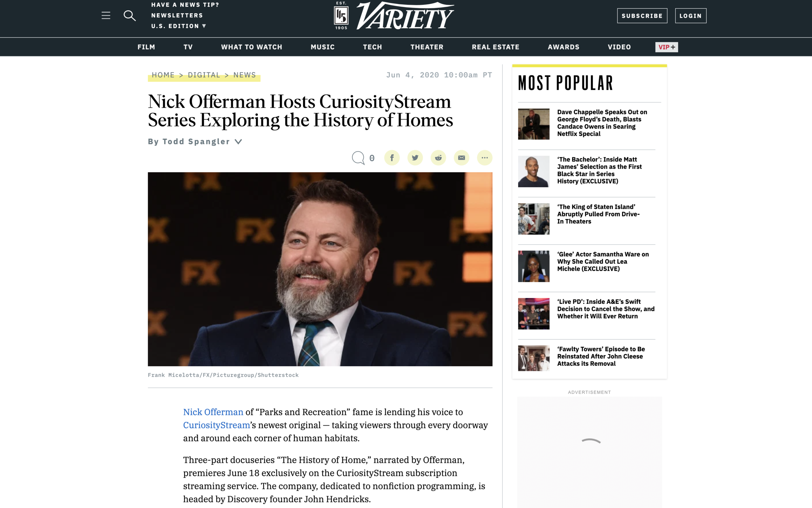Open the CuriosityStream link in article
Viewport: 812px width, 508px height.
coord(217,425)
